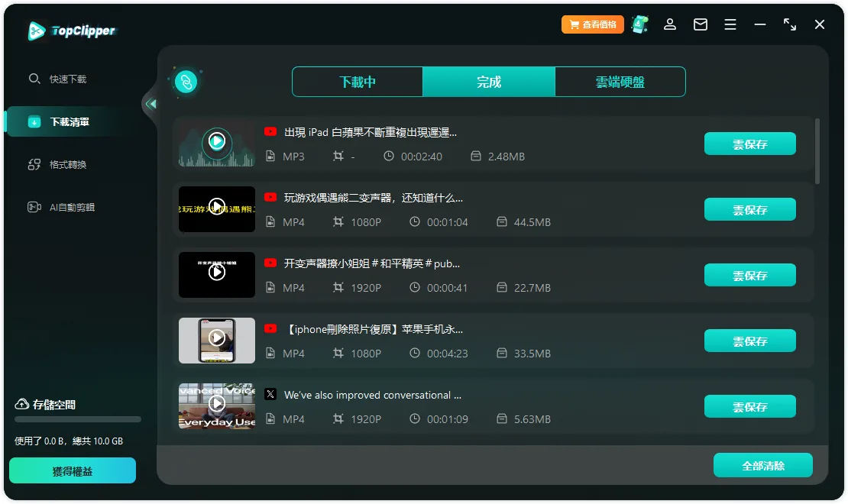Open the mail messages icon
This screenshot has width=848, height=504.
coord(701,24)
